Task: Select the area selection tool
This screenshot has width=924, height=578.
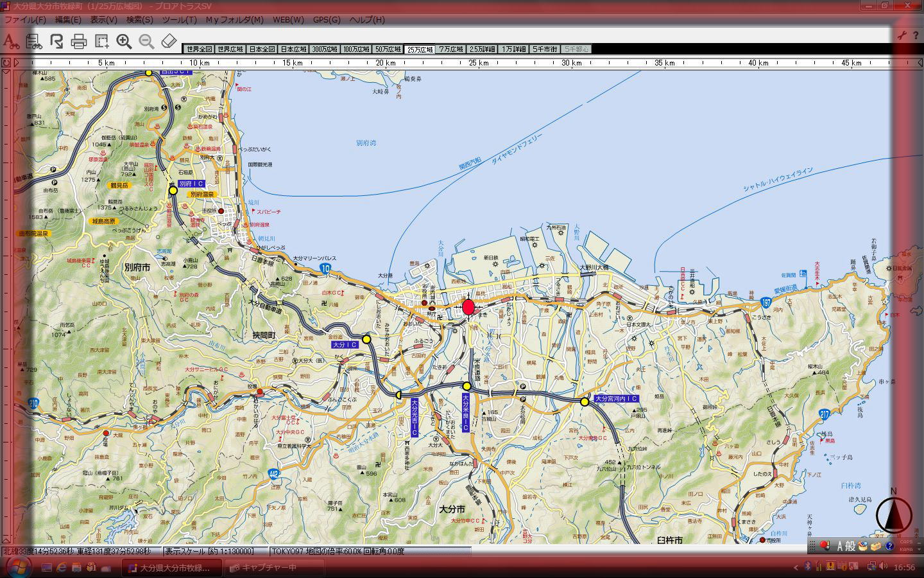Action: [101, 42]
